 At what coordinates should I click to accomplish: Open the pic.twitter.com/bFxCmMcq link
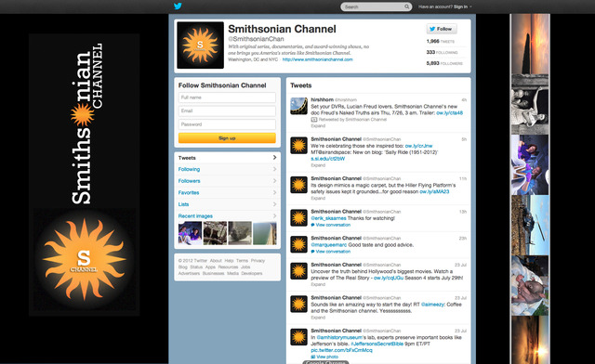tap(341, 350)
